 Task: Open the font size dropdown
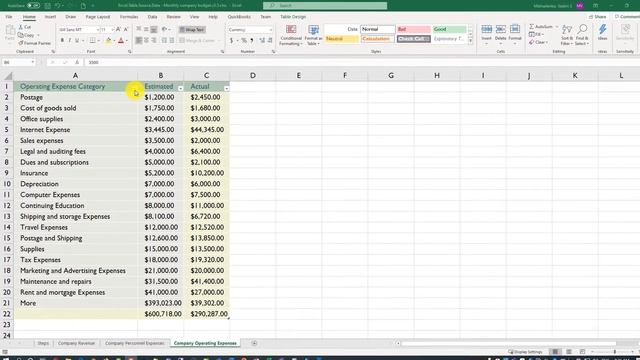(x=112, y=30)
